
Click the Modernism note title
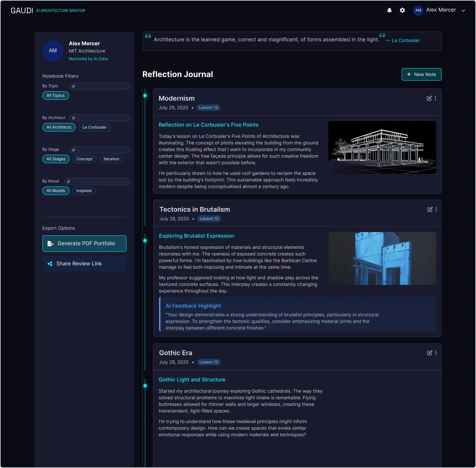click(177, 98)
